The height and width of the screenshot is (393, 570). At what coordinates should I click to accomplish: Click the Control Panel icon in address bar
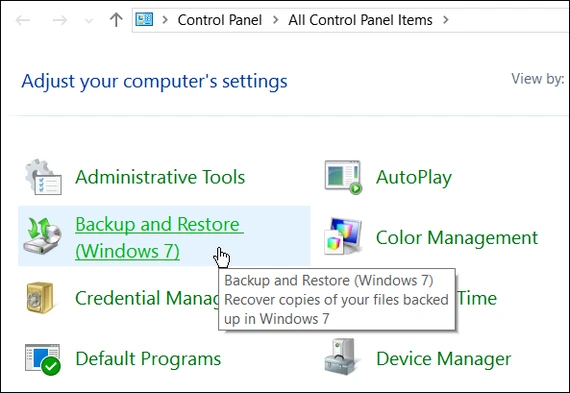tap(144, 19)
